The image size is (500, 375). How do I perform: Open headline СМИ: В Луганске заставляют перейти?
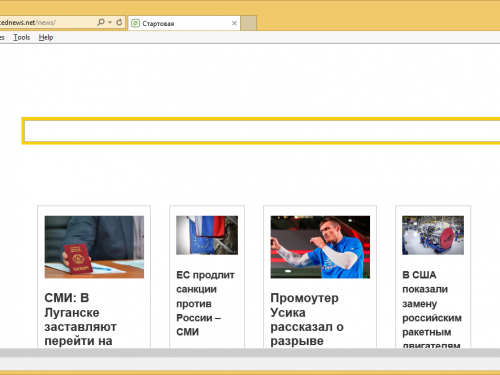[x=80, y=319]
